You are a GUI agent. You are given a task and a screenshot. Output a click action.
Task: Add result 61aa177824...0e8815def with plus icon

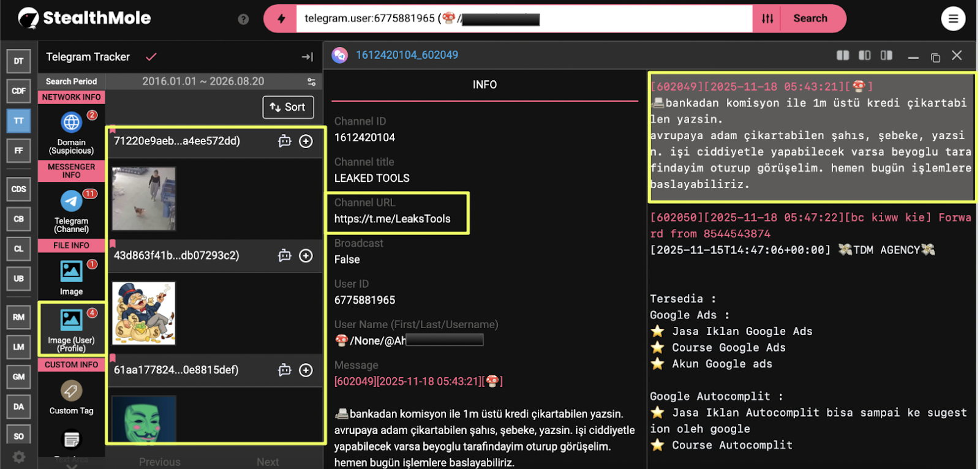(306, 370)
